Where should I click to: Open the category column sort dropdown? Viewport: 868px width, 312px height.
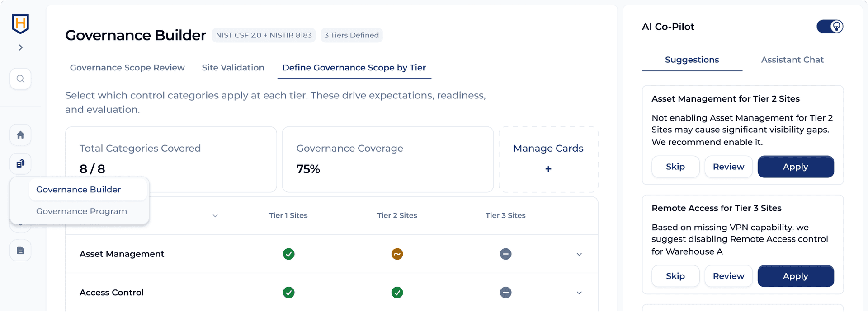coord(215,216)
